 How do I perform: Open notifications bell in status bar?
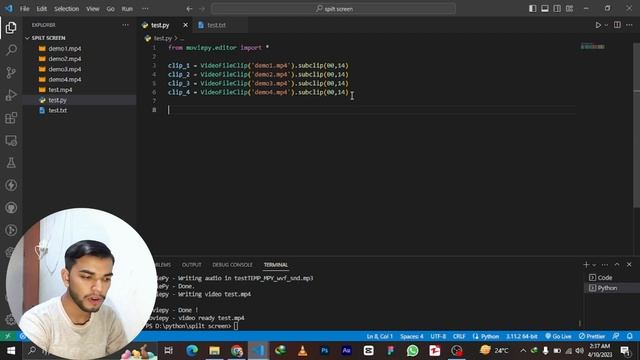(630, 336)
